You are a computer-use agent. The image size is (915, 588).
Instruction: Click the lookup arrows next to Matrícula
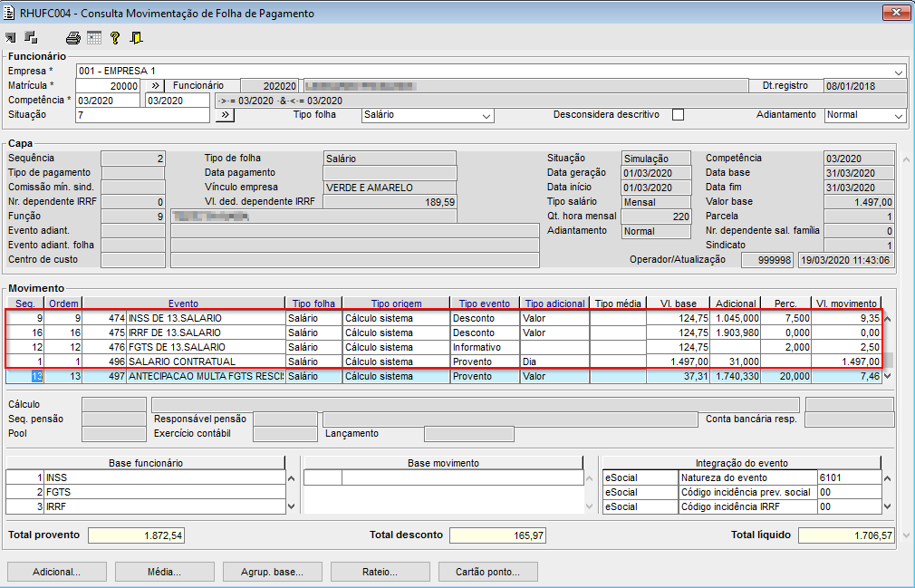[154, 85]
